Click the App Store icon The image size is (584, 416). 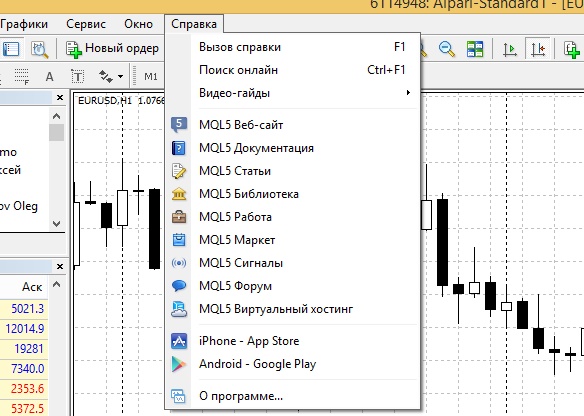coord(179,341)
